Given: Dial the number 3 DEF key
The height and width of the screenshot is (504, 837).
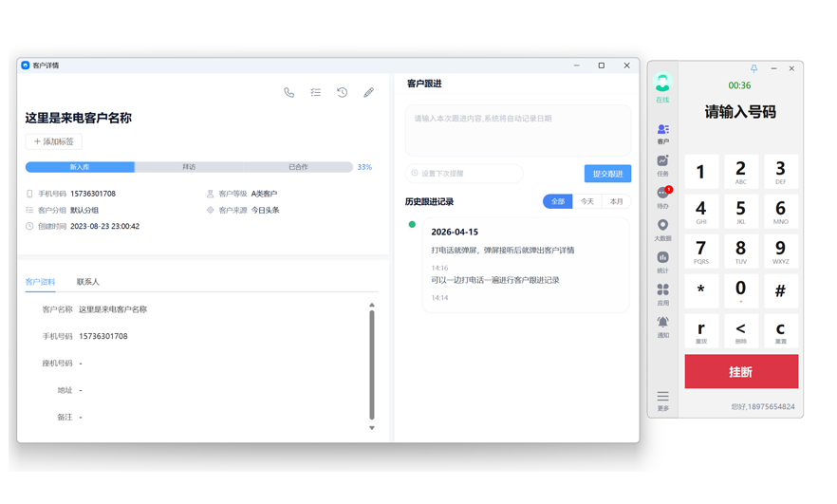Looking at the screenshot, I should point(781,172).
